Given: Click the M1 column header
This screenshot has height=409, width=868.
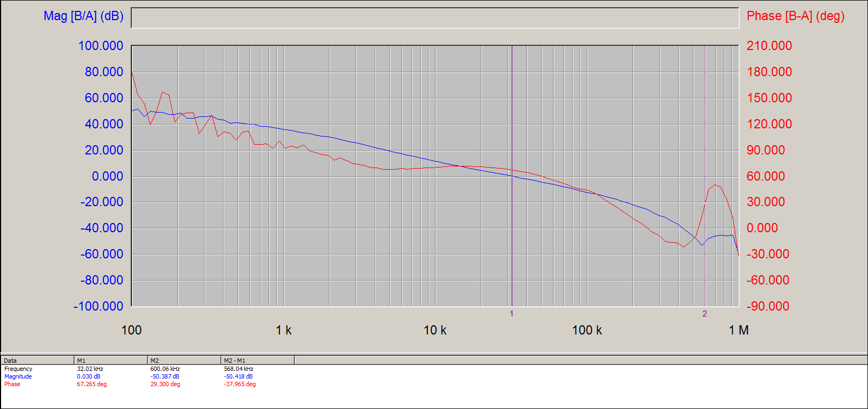Looking at the screenshot, I should [x=111, y=360].
